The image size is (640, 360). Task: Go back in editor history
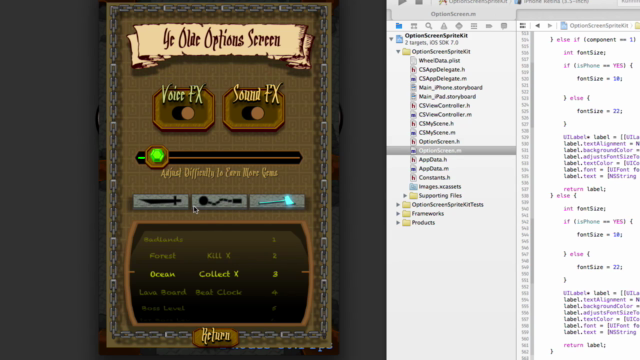tap(538, 25)
